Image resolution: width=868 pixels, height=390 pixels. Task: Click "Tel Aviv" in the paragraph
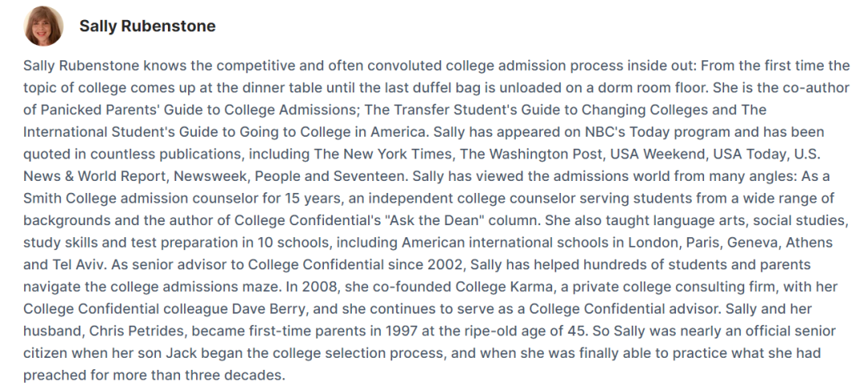tap(79, 265)
